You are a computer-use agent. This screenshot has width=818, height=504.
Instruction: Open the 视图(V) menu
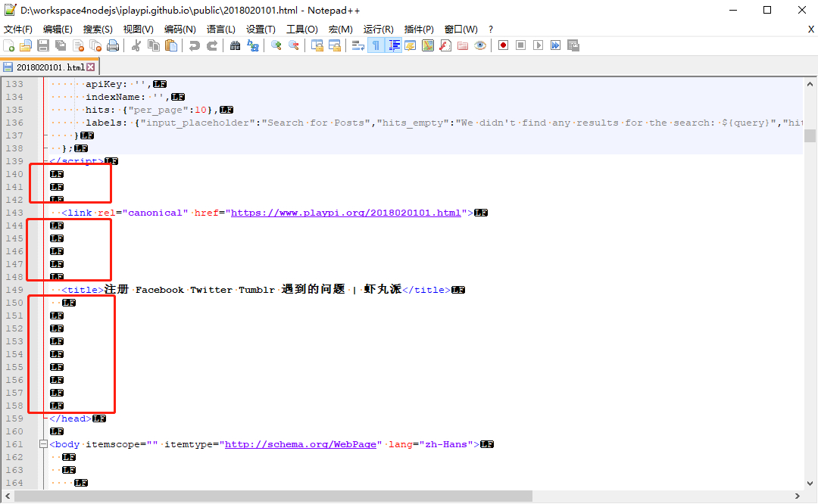(x=139, y=30)
